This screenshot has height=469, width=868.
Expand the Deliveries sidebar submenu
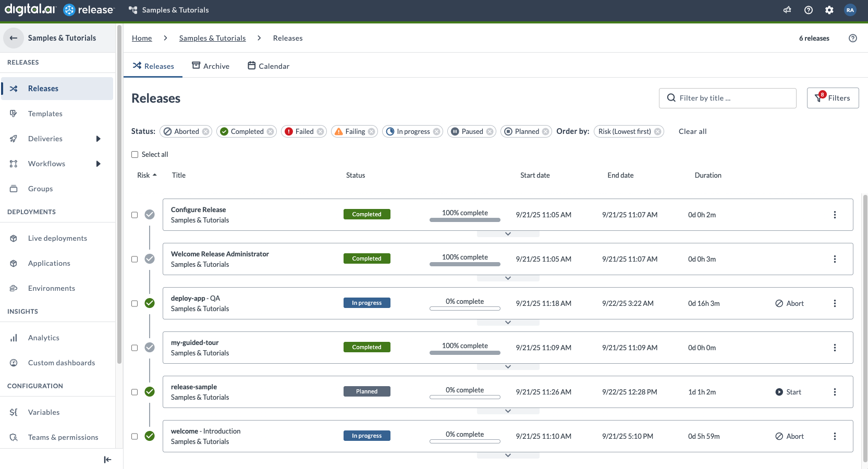coord(98,139)
